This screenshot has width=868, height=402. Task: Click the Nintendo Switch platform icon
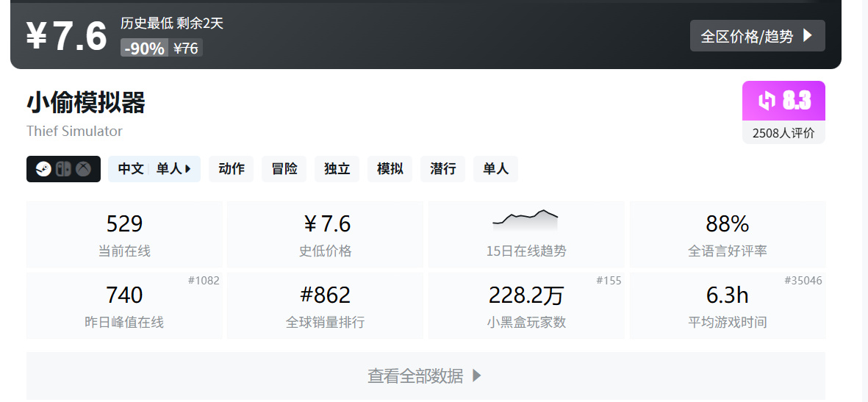[x=64, y=169]
